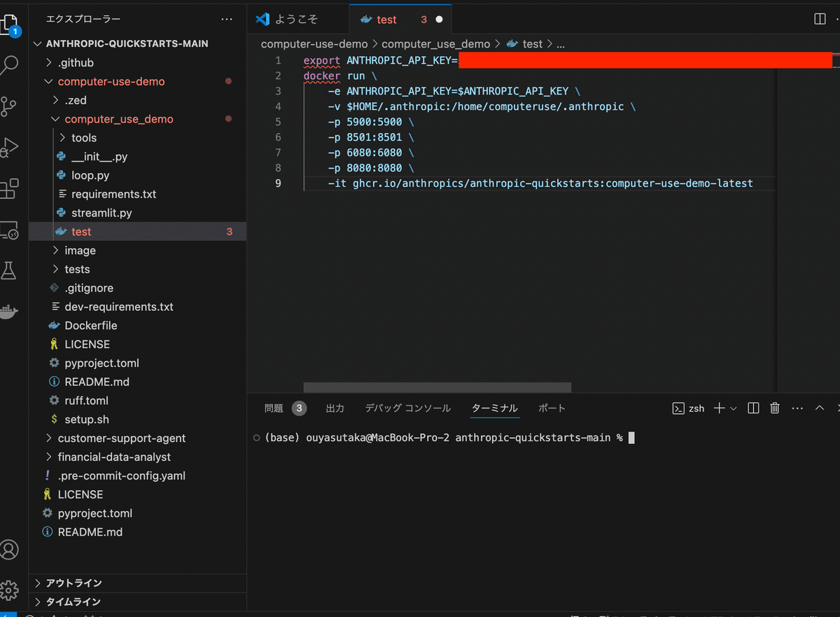Click "-p 8501:8501" on line 6
This screenshot has width=840, height=617.
pos(365,137)
